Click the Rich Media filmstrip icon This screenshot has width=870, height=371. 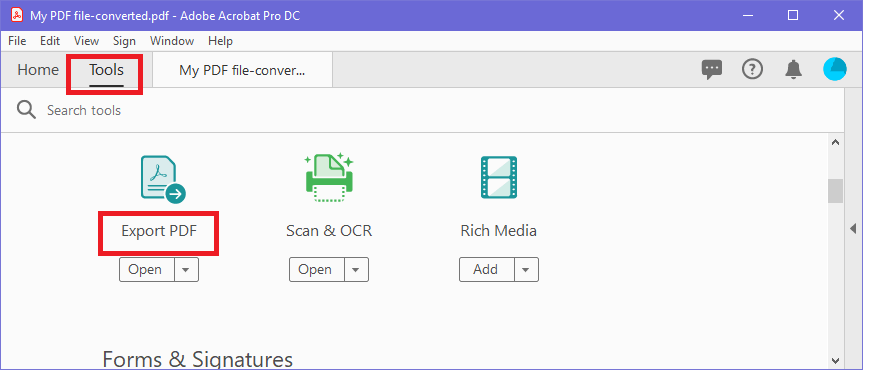click(x=499, y=177)
